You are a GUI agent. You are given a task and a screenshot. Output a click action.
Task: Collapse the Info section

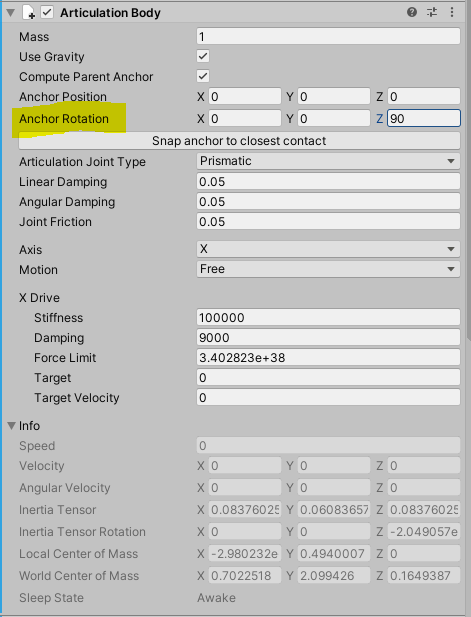[12, 426]
